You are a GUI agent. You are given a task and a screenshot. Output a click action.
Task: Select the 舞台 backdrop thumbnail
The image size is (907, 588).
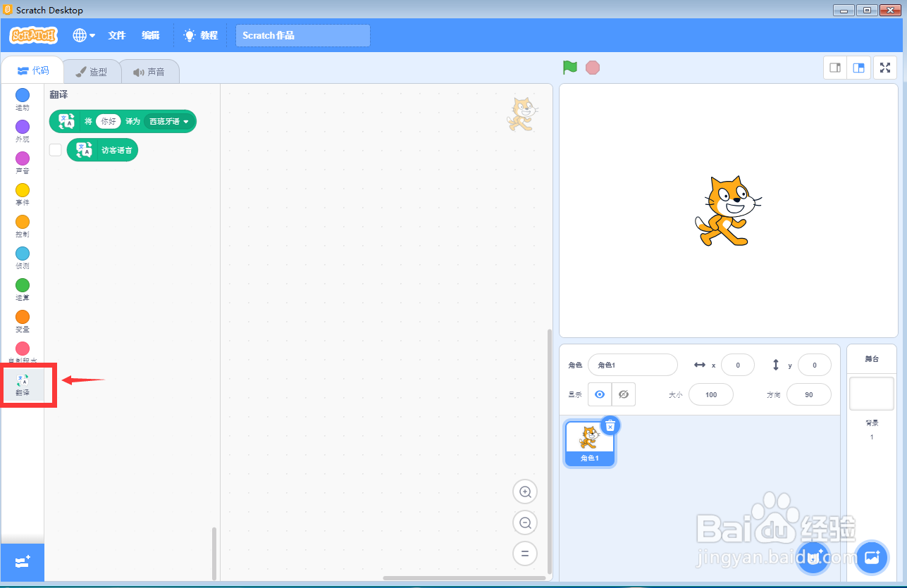[x=872, y=393]
